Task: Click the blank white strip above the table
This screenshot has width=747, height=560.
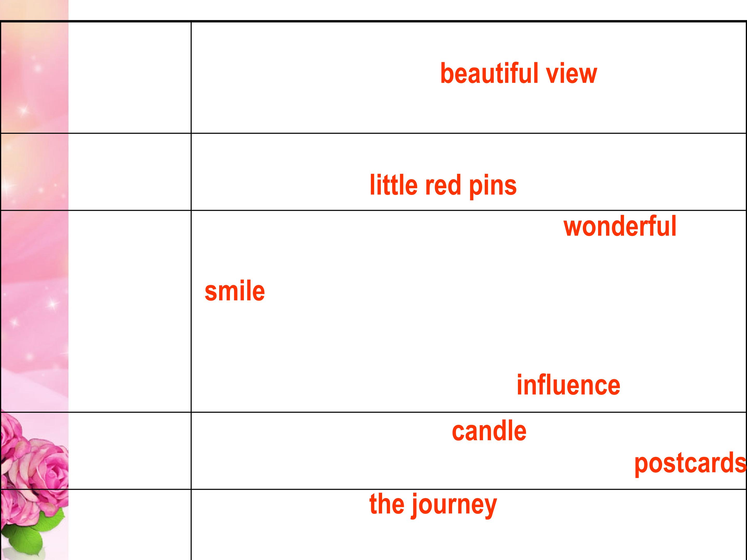Action: [405, 10]
